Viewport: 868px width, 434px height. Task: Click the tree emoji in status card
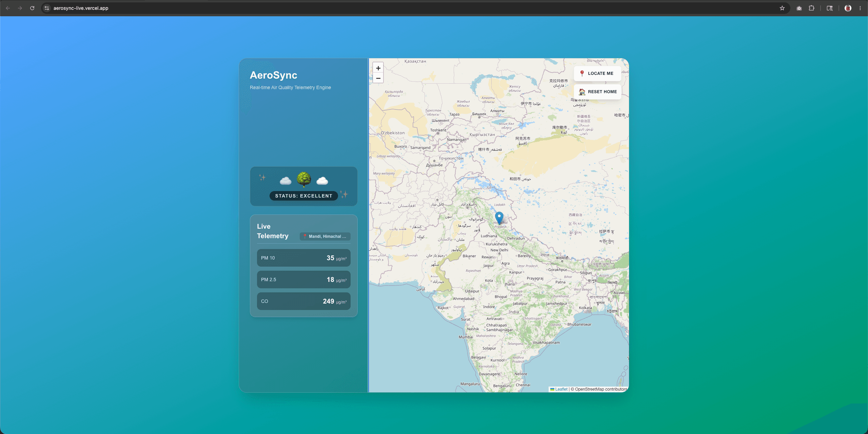[304, 179]
